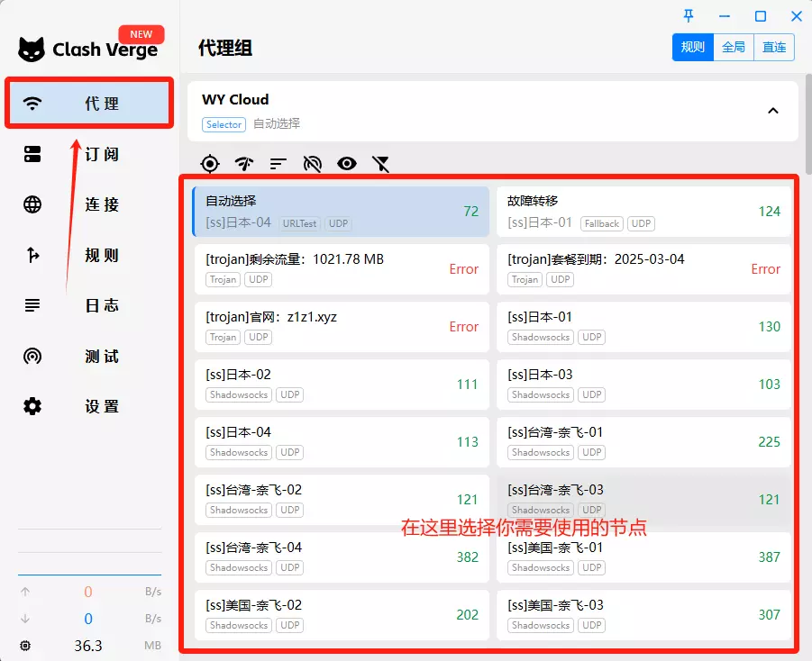
Task: Pin the window using the pushpin icon
Action: [x=689, y=16]
